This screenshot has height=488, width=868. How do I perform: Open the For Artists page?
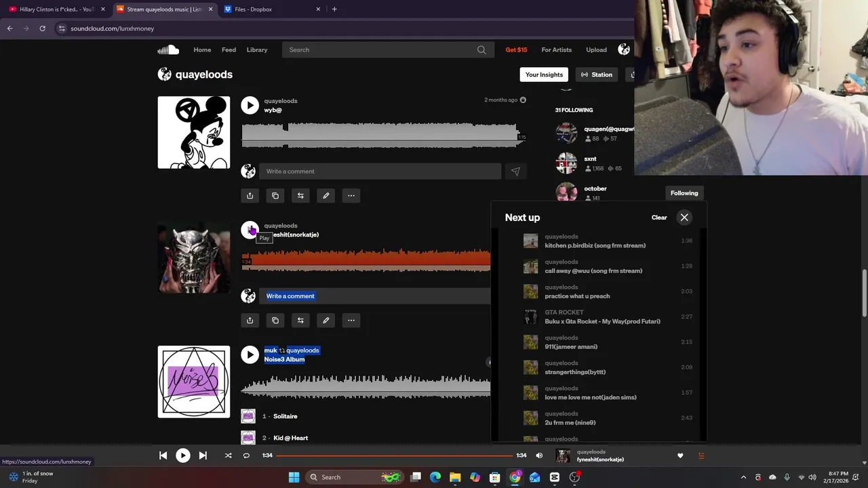[x=557, y=49]
